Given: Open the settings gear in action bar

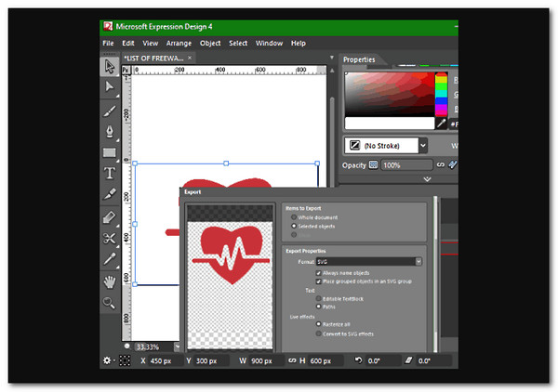Looking at the screenshot, I should click(107, 360).
